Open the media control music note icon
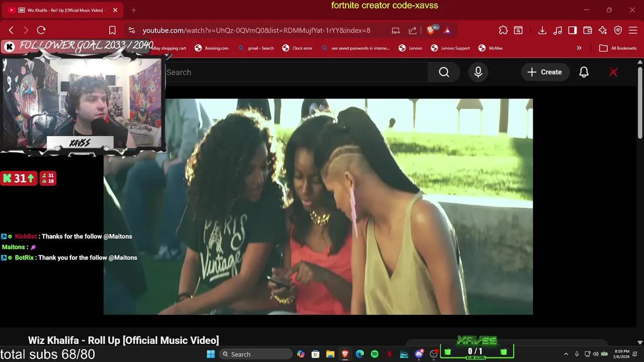This screenshot has height=362, width=644. tap(557, 30)
